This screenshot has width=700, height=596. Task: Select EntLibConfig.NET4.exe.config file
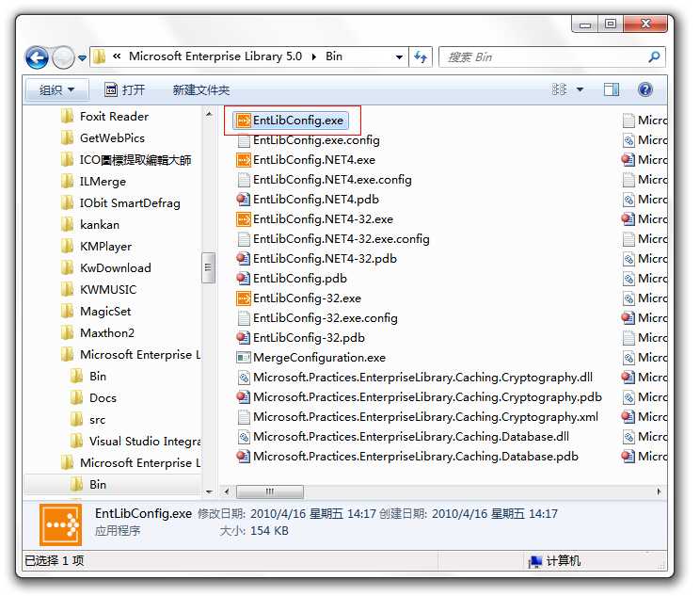point(325,180)
